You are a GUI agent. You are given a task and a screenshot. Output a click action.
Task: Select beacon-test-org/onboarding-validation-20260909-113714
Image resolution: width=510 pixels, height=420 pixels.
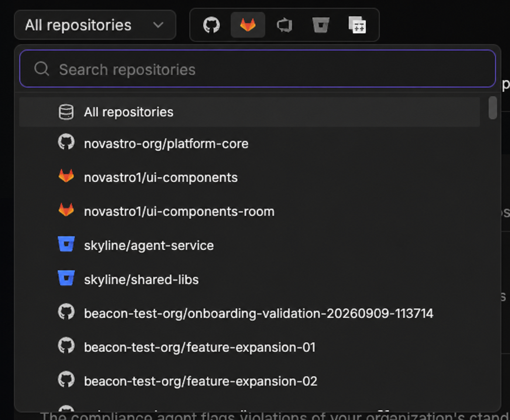[x=249, y=313]
